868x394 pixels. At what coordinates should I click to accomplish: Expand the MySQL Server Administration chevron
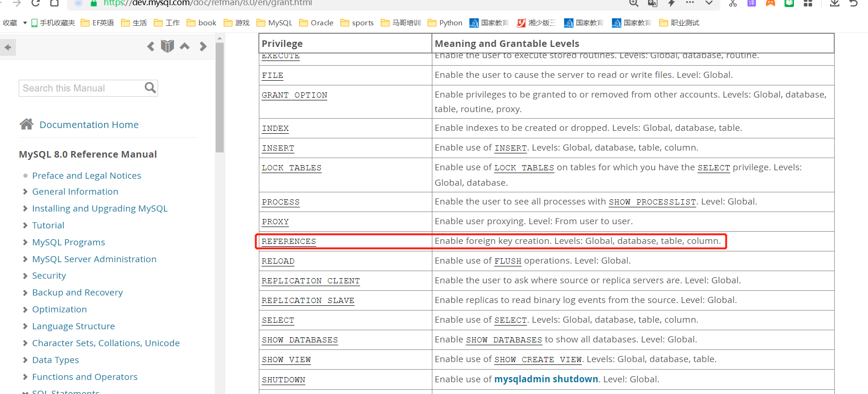coord(25,259)
